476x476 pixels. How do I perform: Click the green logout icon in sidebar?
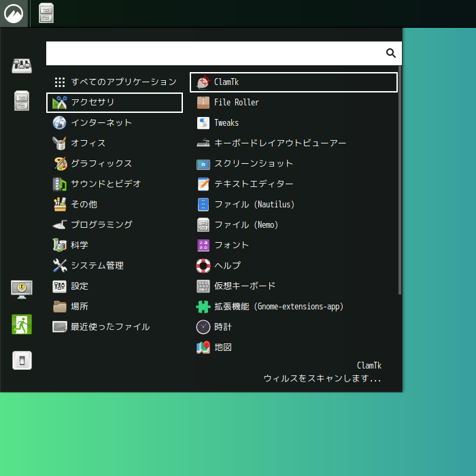[x=22, y=324]
